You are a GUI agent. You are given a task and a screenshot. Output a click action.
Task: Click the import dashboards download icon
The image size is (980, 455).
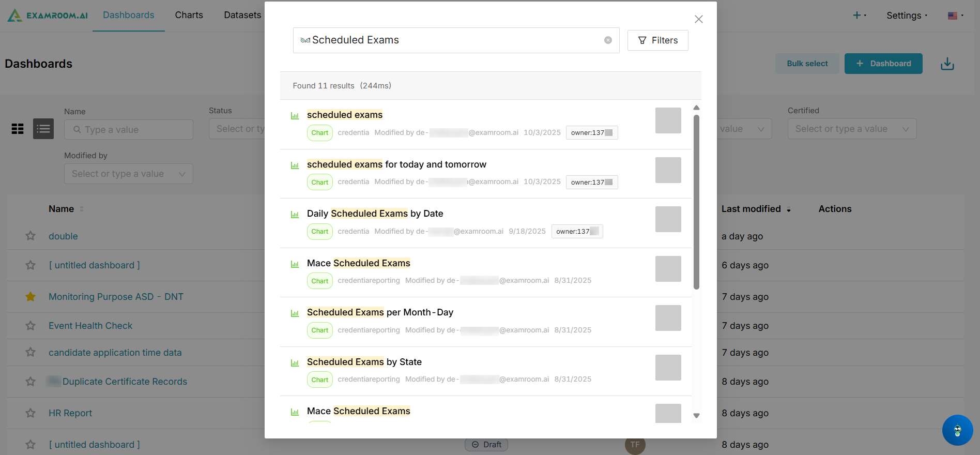coord(947,64)
